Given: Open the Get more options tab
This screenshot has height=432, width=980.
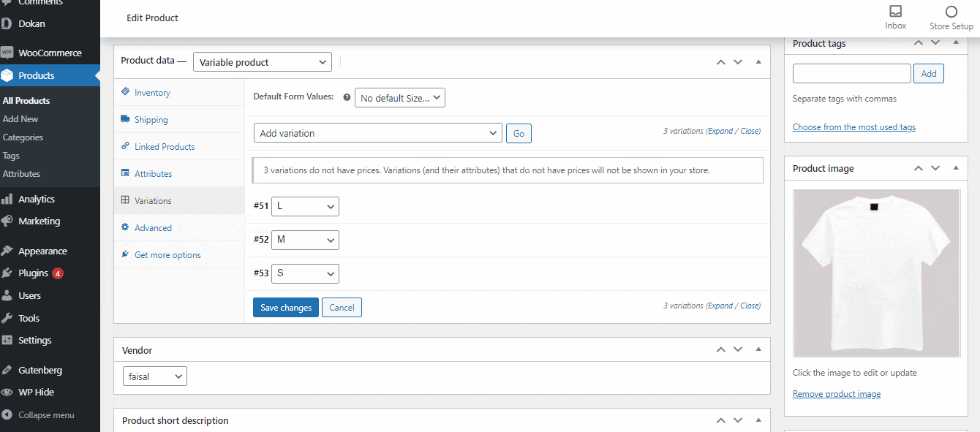Looking at the screenshot, I should pos(179,254).
